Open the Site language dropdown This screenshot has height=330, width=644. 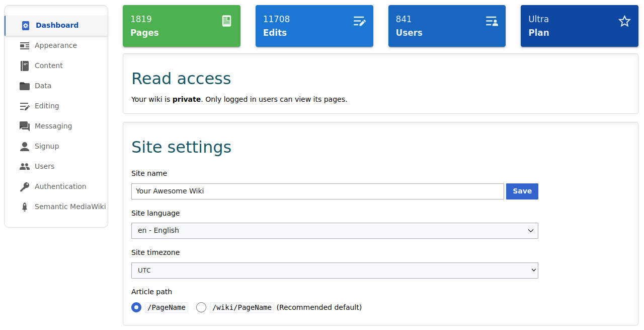pos(335,230)
